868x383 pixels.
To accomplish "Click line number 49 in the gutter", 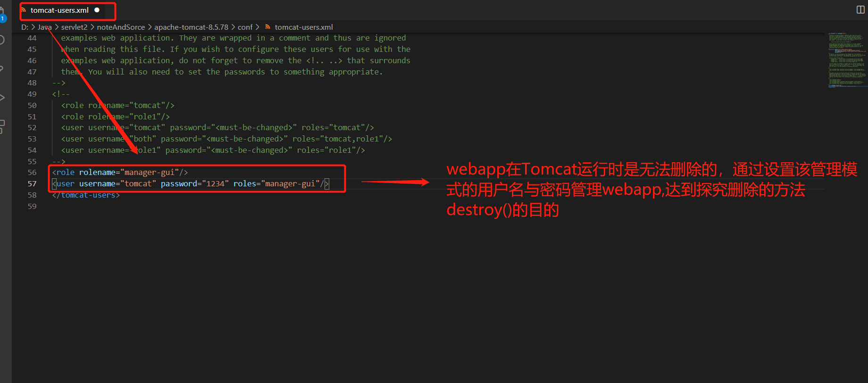I will click(x=32, y=94).
